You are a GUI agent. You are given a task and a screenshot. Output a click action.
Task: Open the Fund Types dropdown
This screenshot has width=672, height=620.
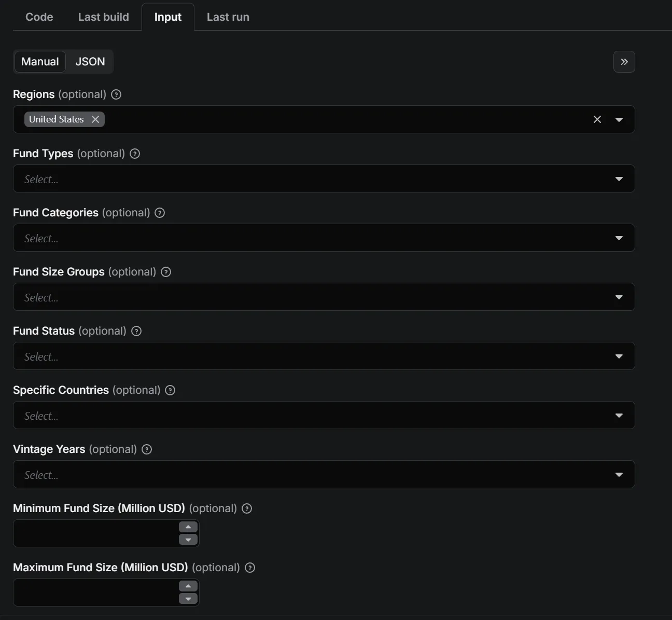(324, 178)
